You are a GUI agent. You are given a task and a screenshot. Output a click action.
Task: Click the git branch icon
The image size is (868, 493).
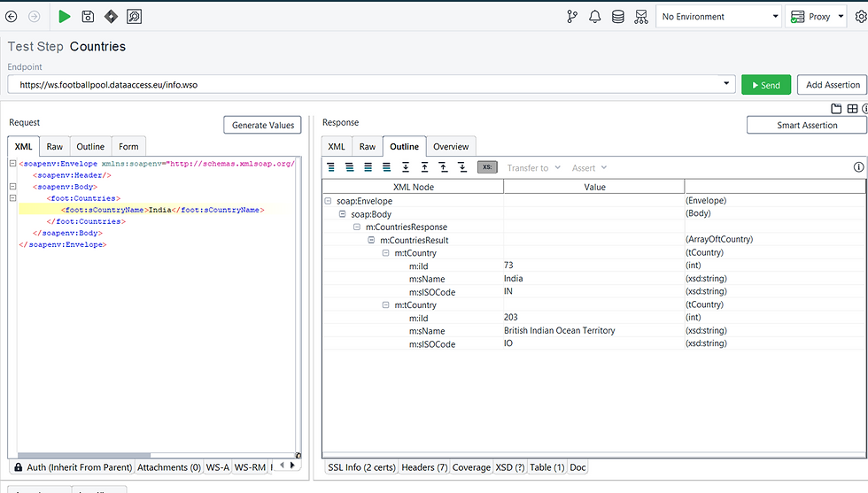(x=572, y=16)
